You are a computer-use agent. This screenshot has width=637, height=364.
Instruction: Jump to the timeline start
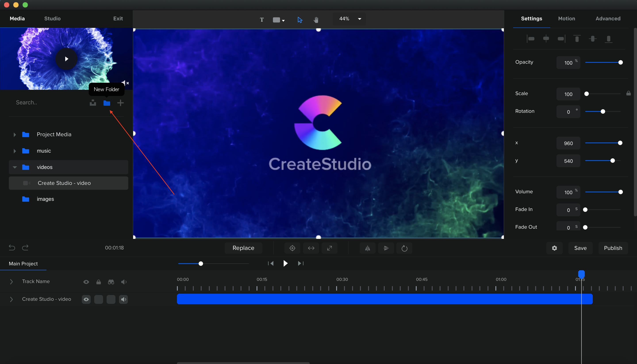[x=271, y=263]
